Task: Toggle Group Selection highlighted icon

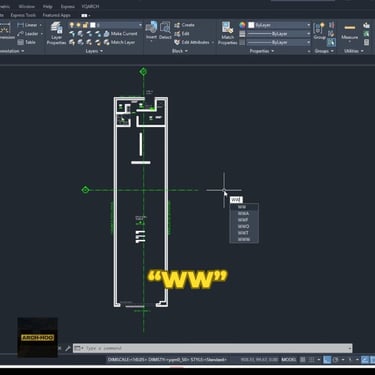Action: [331, 42]
